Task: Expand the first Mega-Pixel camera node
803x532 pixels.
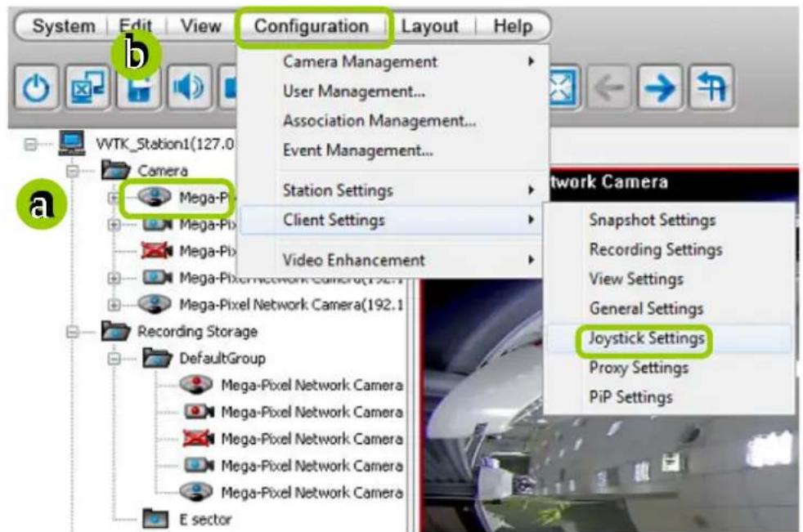Action: pos(114,198)
